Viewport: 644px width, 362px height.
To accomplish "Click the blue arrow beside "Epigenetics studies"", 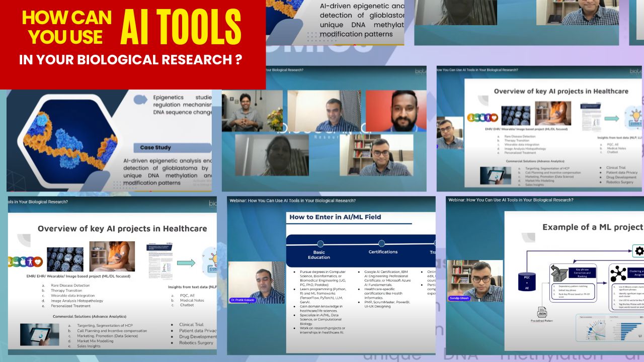I will tap(140, 100).
